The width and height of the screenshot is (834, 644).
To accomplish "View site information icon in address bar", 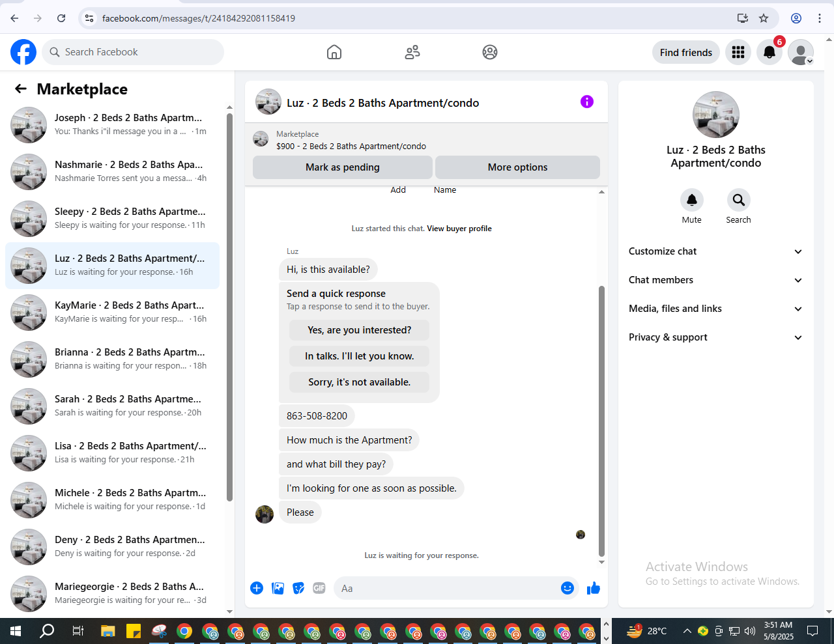I will [89, 18].
